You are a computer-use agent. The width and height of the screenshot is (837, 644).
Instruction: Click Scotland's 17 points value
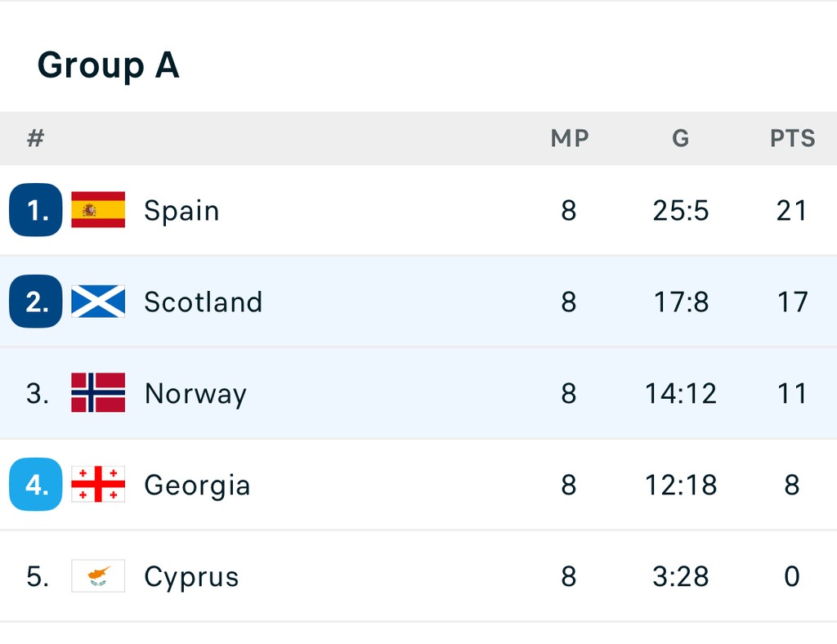pos(792,302)
